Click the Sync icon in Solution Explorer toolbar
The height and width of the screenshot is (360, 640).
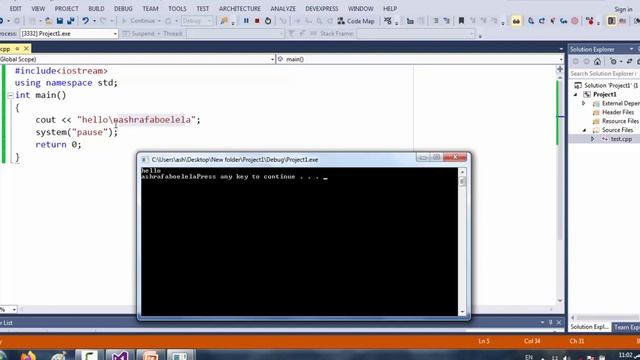[629, 62]
